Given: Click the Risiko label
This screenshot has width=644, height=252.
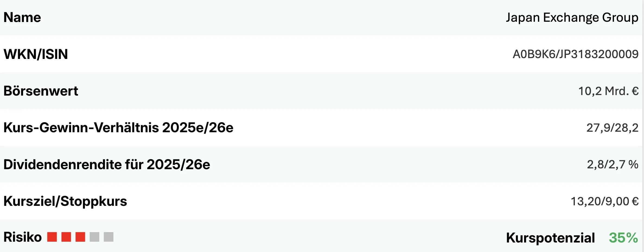Looking at the screenshot, I should click(x=23, y=237).
